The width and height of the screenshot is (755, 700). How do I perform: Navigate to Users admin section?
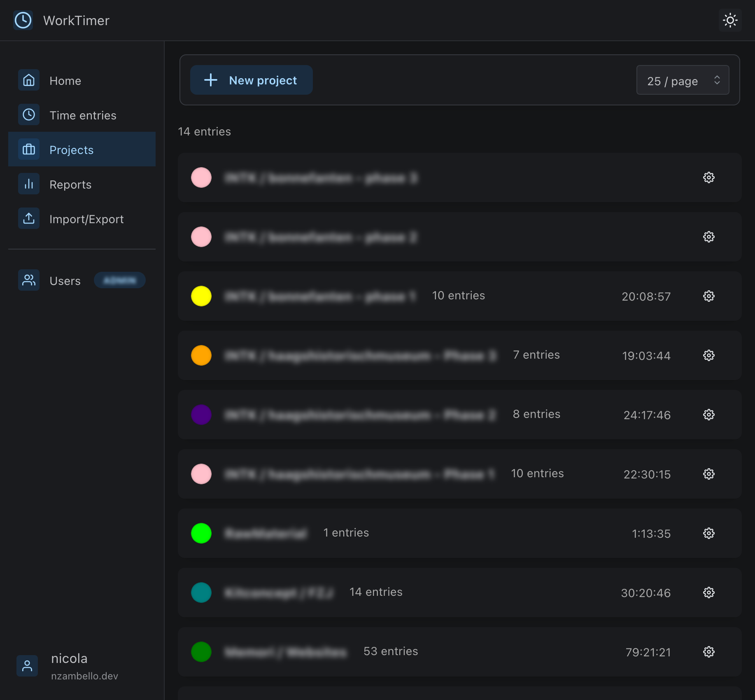tap(65, 280)
